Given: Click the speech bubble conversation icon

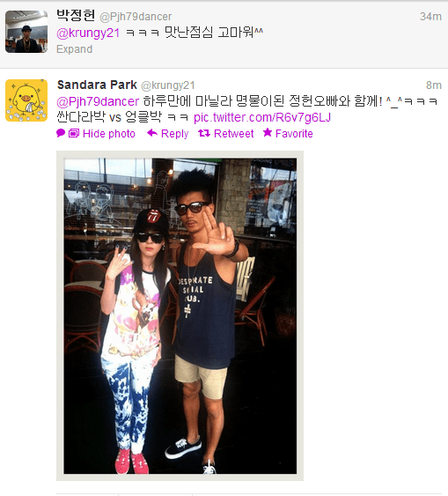Looking at the screenshot, I should pos(61,133).
